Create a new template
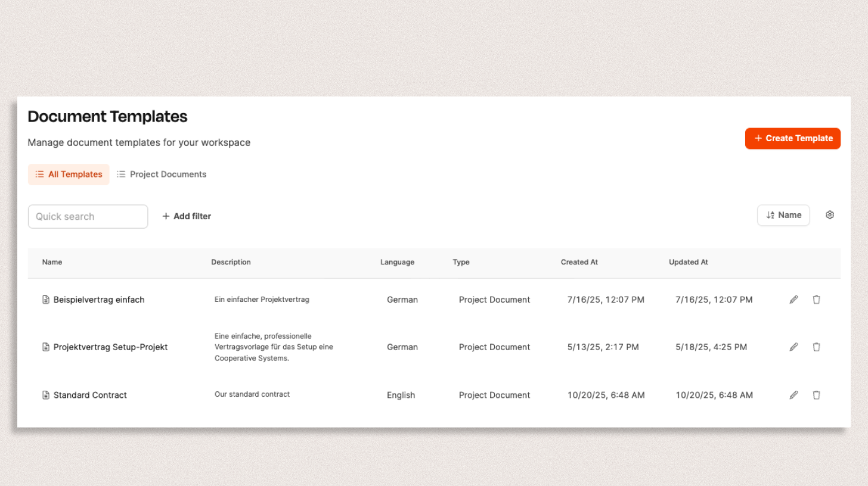The height and width of the screenshot is (486, 868). click(x=793, y=138)
